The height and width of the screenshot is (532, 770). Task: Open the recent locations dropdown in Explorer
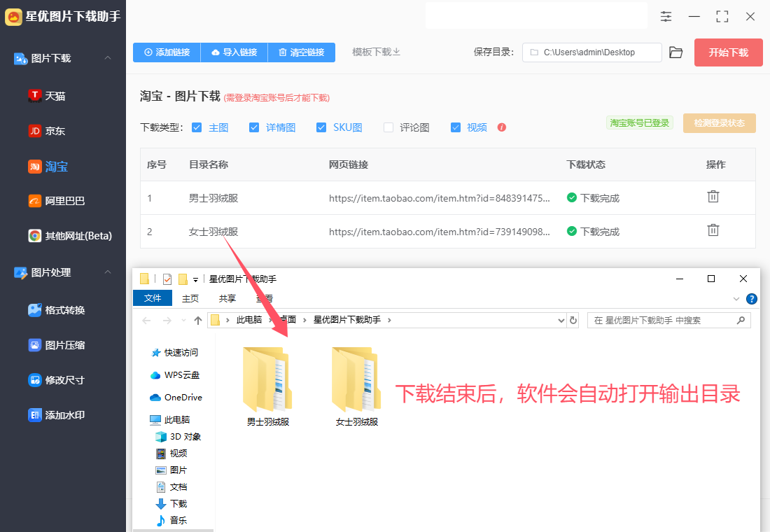[x=183, y=321]
